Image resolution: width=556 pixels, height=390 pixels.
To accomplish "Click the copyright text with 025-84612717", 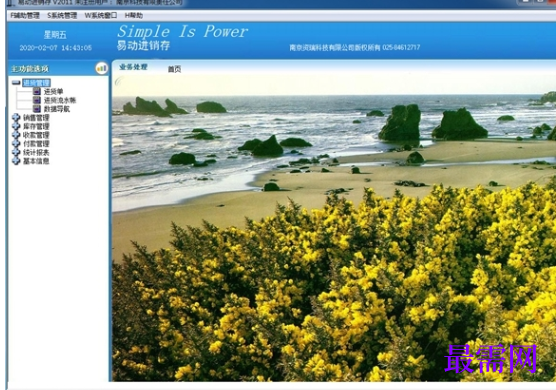I will (x=355, y=47).
